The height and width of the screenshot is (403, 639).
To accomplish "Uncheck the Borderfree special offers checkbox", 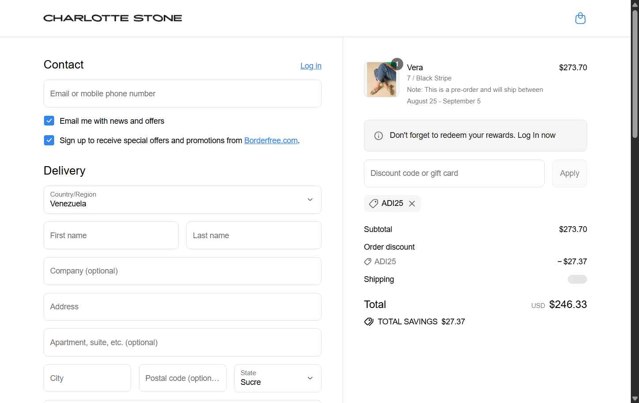I will click(49, 140).
